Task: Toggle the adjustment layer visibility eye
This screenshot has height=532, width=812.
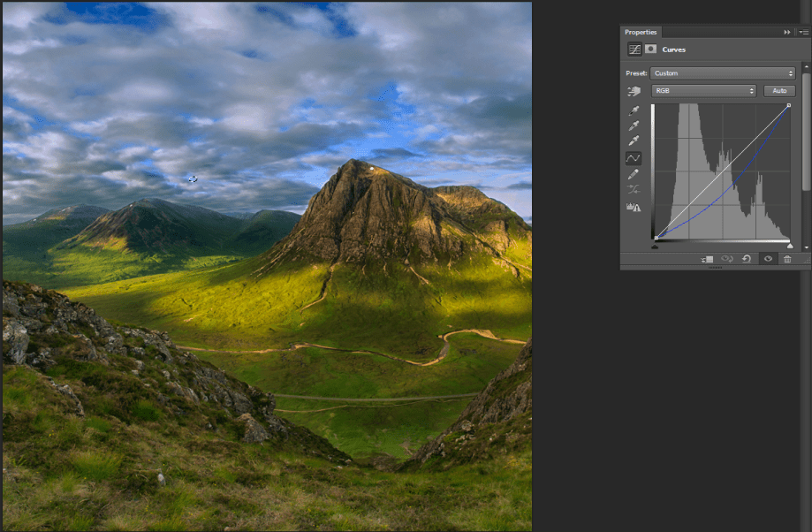Action: 768,259
